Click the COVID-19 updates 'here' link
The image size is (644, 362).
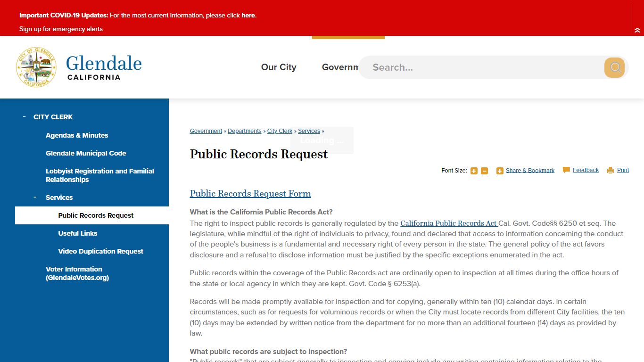tap(248, 15)
